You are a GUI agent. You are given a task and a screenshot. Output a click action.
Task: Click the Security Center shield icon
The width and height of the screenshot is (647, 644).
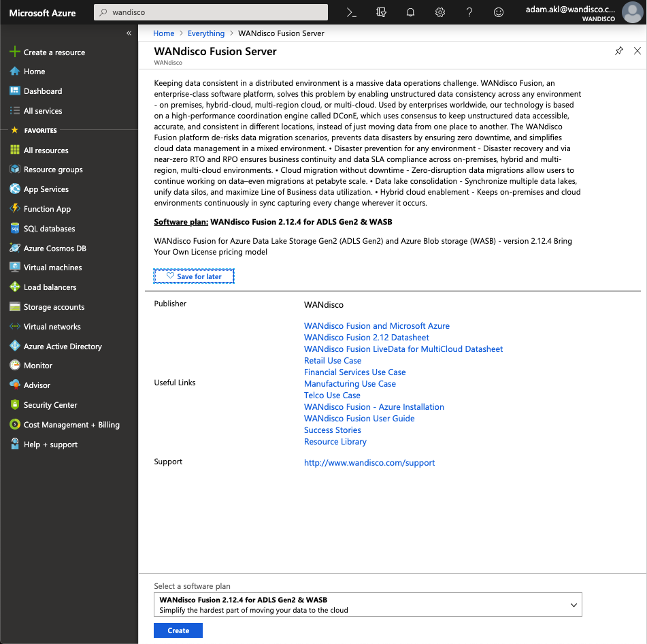tap(14, 404)
